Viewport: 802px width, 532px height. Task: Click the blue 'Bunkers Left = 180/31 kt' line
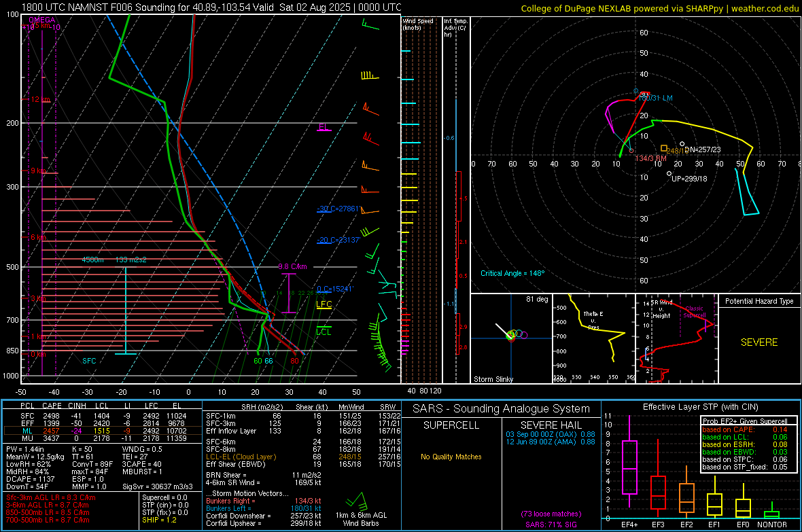(x=264, y=508)
